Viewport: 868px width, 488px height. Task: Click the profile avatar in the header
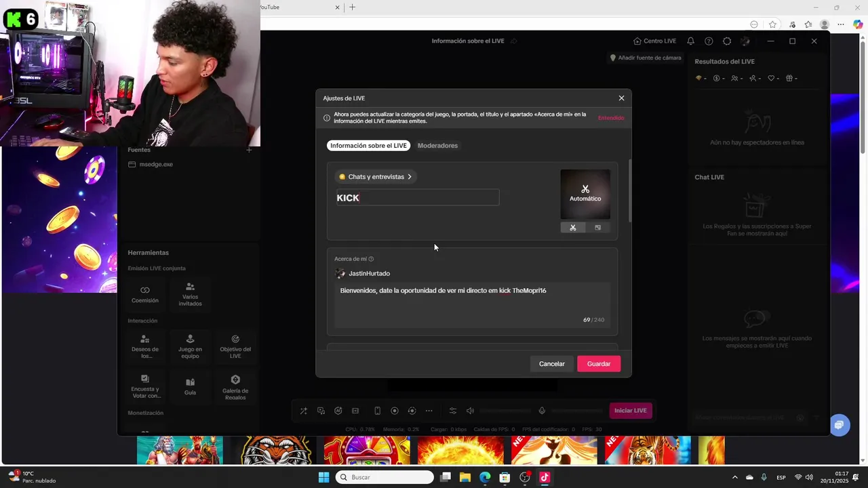[745, 41]
